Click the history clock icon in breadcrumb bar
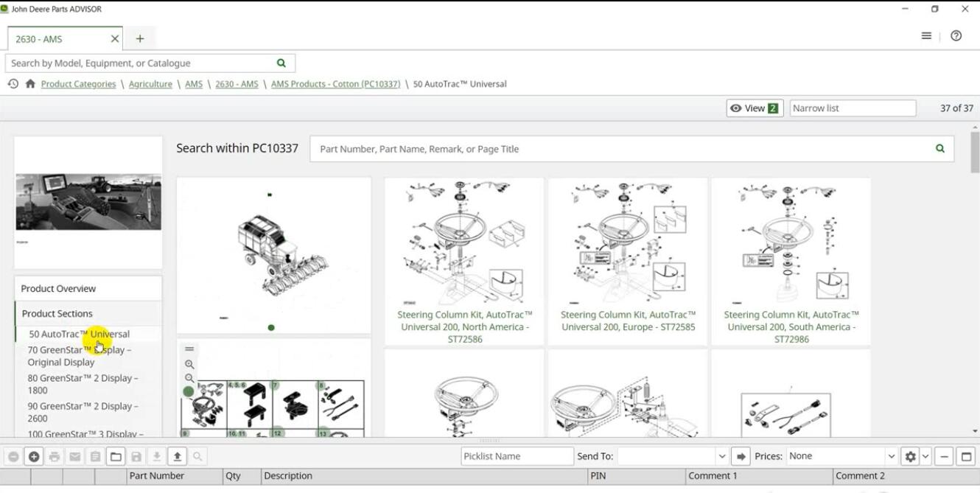This screenshot has height=493, width=980. pos(13,84)
